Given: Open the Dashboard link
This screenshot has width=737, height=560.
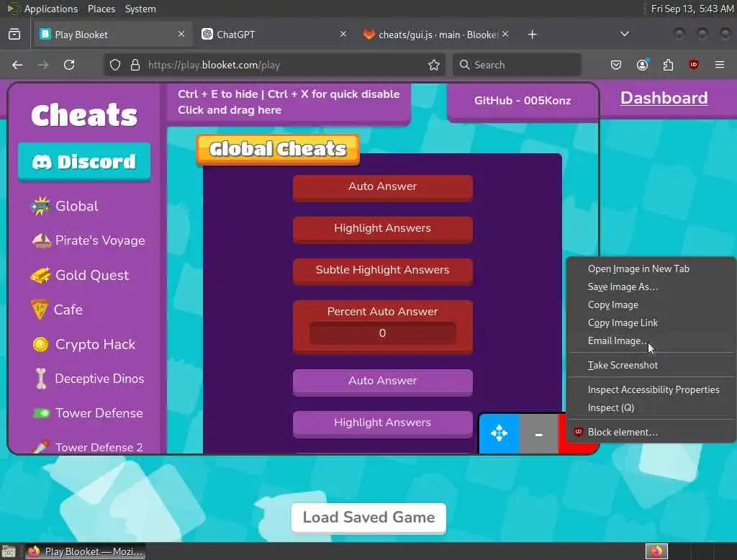Looking at the screenshot, I should point(664,98).
